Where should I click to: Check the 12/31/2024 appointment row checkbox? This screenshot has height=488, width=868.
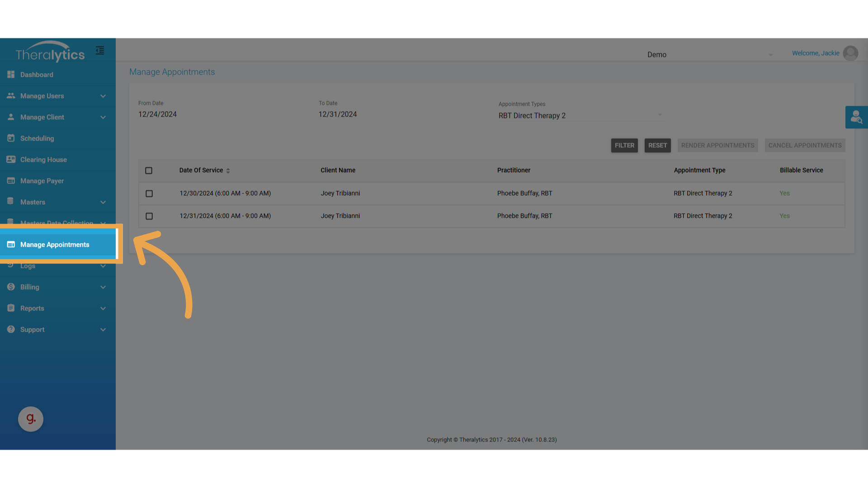click(149, 216)
